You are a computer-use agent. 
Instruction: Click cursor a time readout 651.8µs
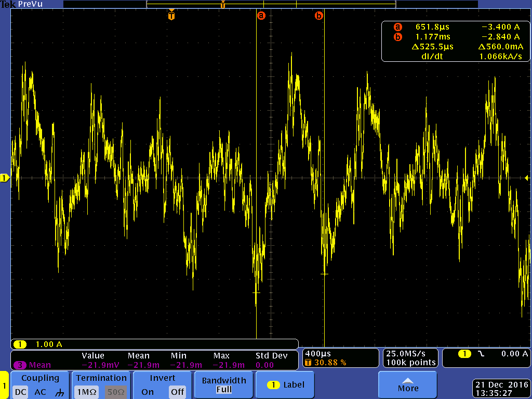(432, 27)
